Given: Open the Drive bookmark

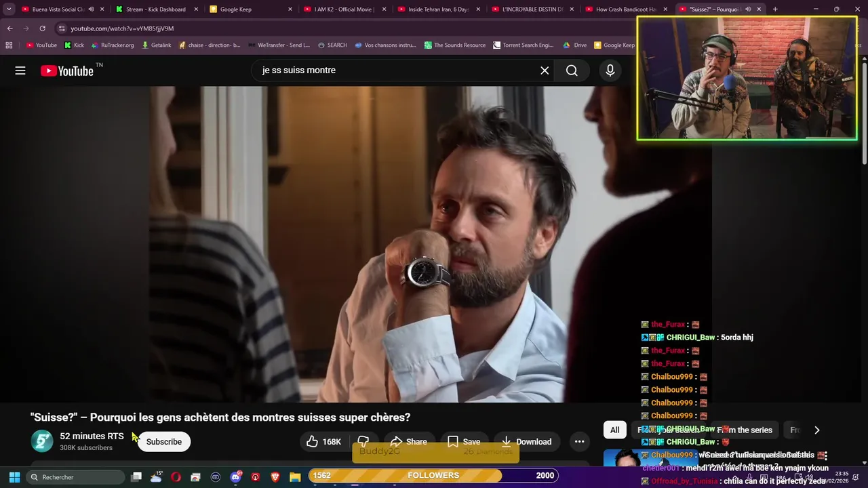Looking at the screenshot, I should point(575,45).
